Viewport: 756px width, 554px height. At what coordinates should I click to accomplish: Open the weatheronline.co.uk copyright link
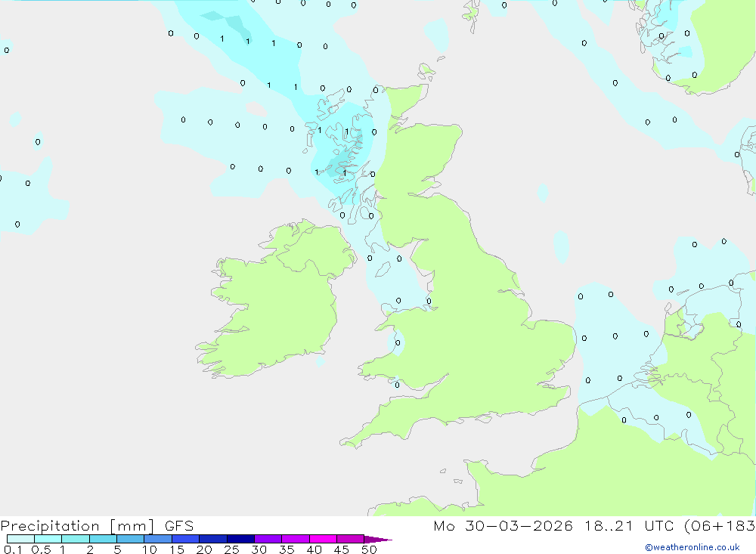692,547
